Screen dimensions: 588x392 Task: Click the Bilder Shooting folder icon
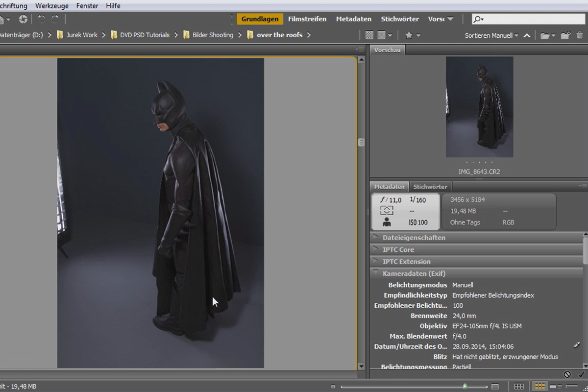click(x=187, y=35)
